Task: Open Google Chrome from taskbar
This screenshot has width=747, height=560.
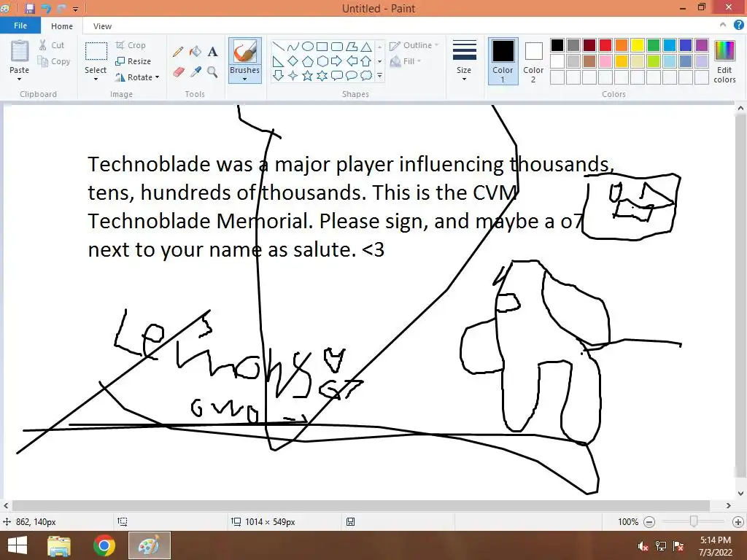Action: [x=104, y=545]
